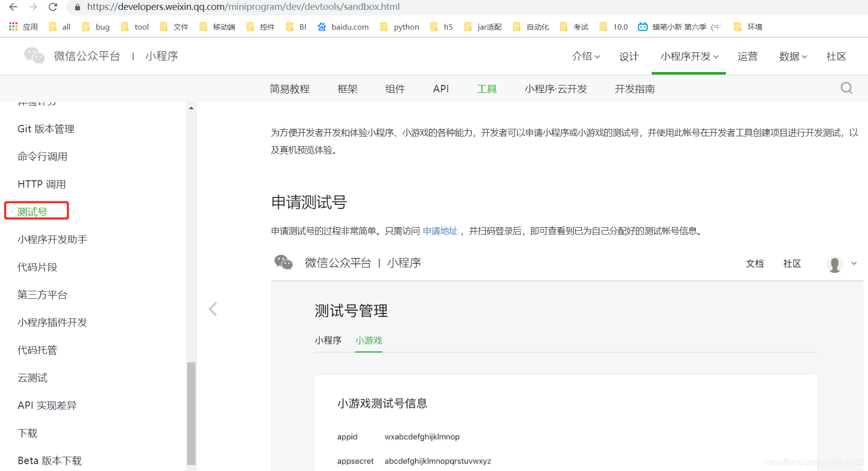Image resolution: width=868 pixels, height=471 pixels.
Task: Switch to 小程序·云开发 tab
Action: [556, 89]
